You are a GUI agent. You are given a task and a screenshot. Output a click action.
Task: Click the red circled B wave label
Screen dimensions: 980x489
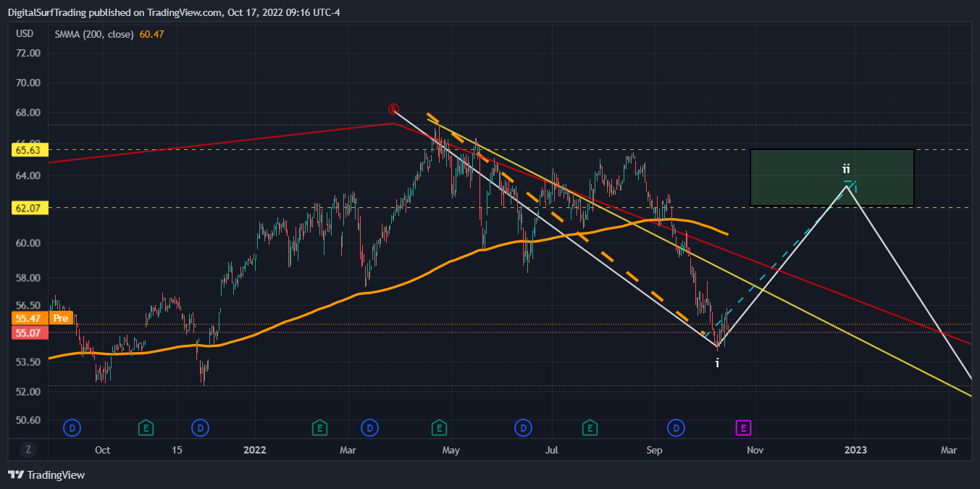pyautogui.click(x=393, y=109)
